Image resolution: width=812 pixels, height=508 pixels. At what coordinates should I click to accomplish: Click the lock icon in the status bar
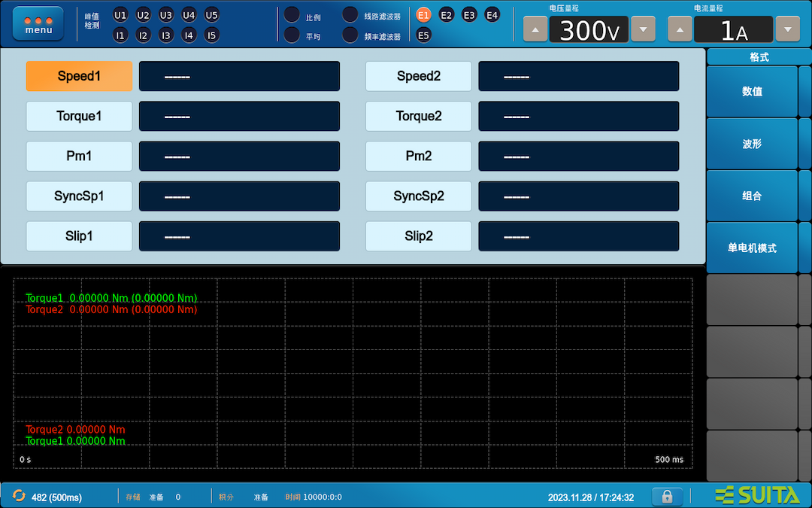[667, 497]
